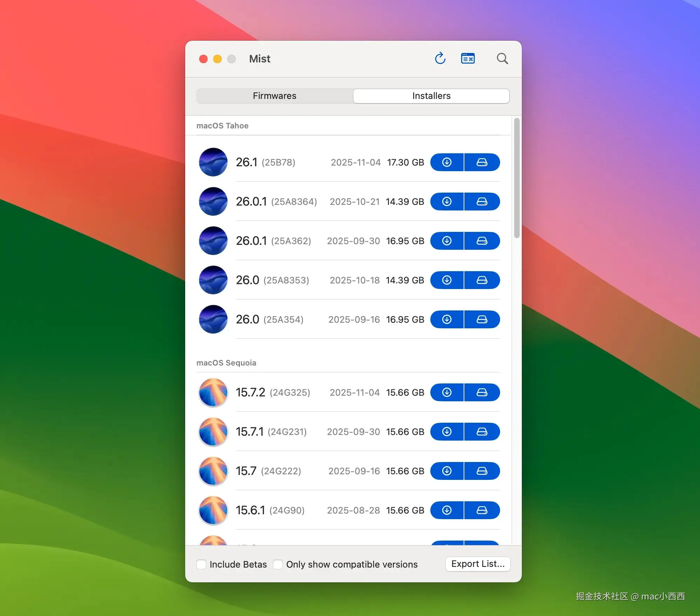The height and width of the screenshot is (616, 700).
Task: Download macOS 26.1 (25B78) installer
Action: pos(447,162)
